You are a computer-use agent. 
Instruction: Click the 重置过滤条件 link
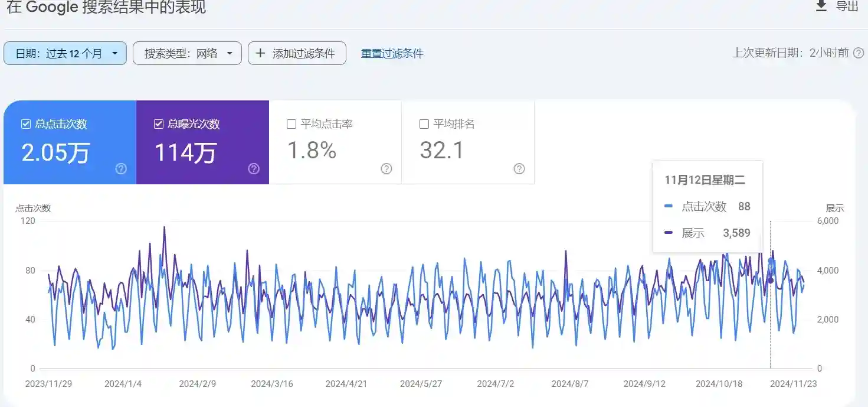392,53
